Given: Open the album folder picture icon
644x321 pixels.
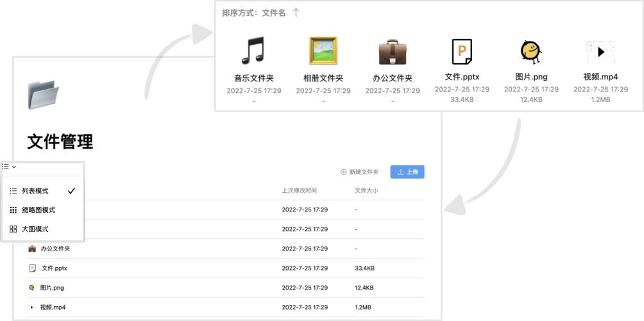Looking at the screenshot, I should pyautogui.click(x=323, y=51).
